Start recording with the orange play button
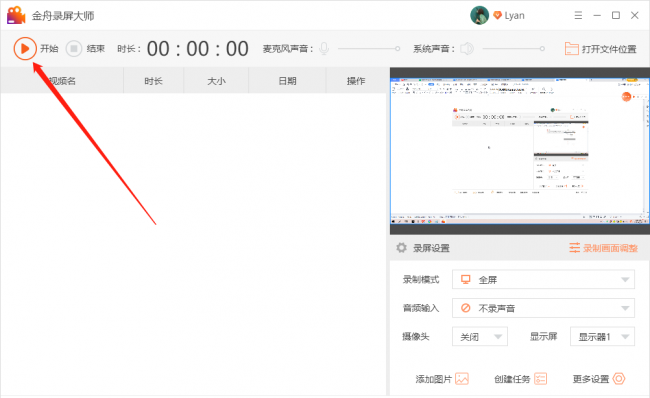The height and width of the screenshot is (398, 650). tap(24, 49)
